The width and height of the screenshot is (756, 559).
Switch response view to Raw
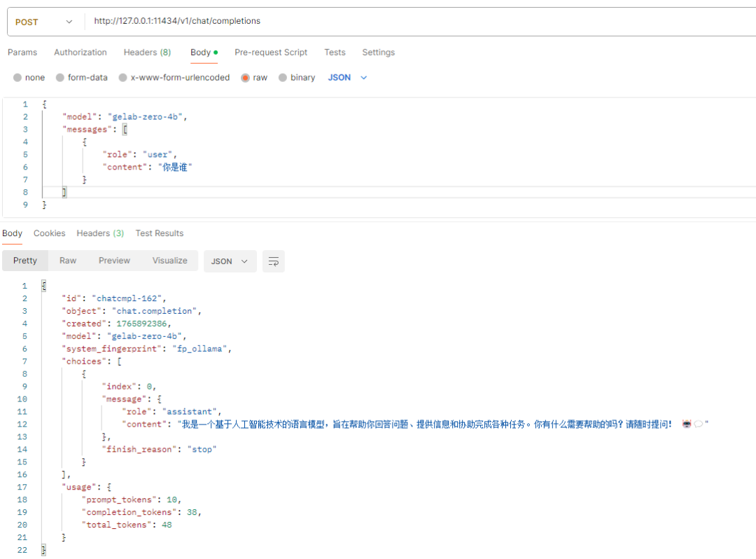pyautogui.click(x=68, y=261)
